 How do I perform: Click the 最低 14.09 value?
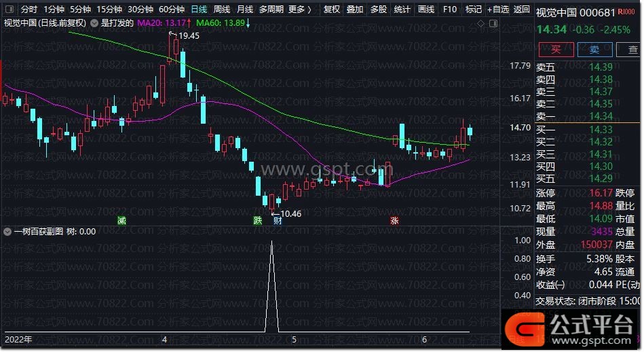[601, 219]
